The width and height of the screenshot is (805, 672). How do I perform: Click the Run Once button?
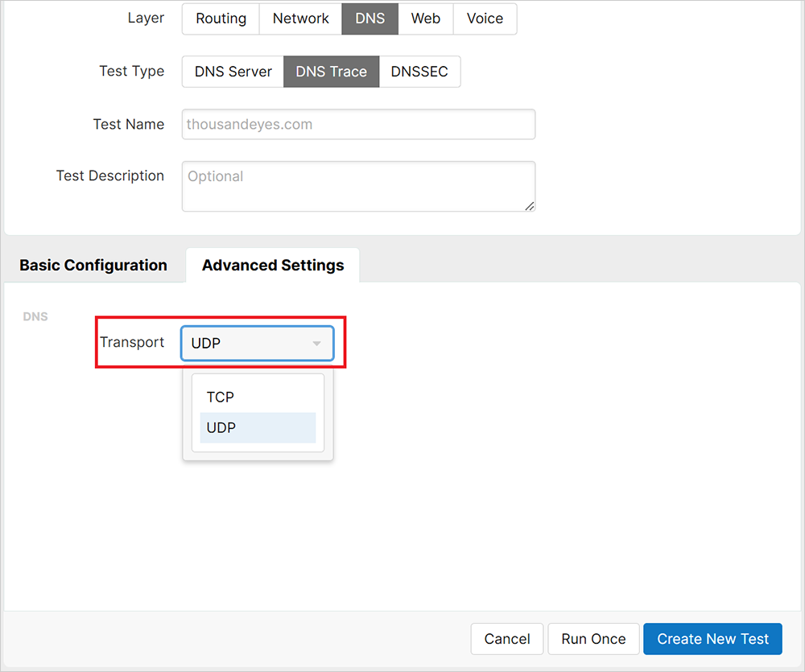[593, 639]
